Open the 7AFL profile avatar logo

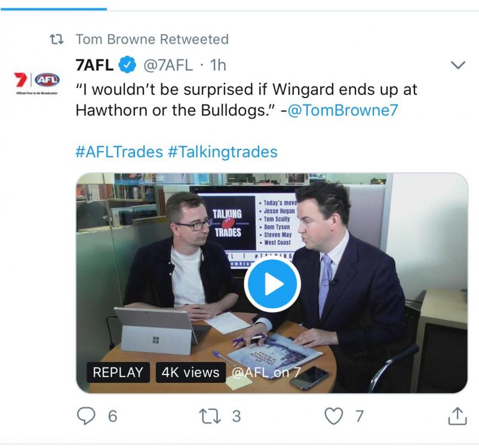[x=33, y=81]
